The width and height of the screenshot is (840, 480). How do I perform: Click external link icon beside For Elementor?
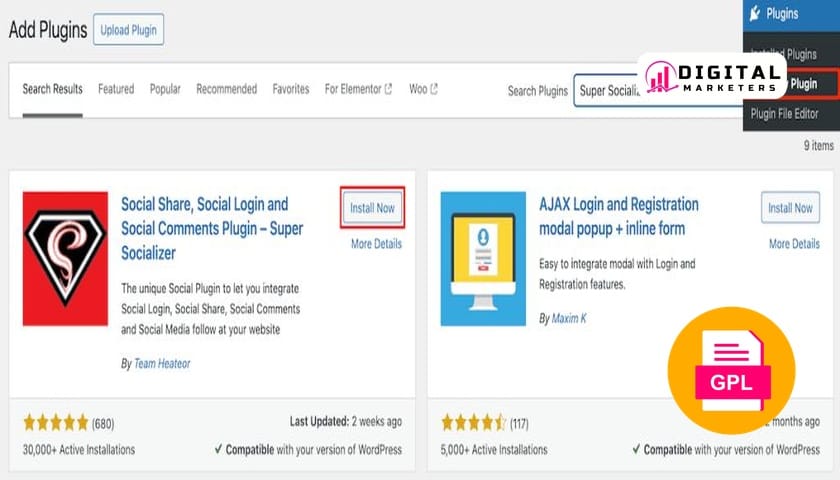coord(388,90)
